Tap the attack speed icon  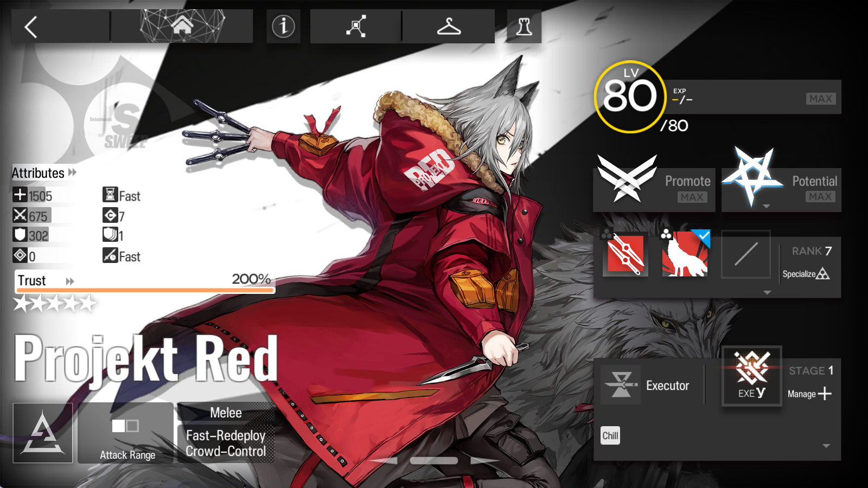click(x=110, y=255)
